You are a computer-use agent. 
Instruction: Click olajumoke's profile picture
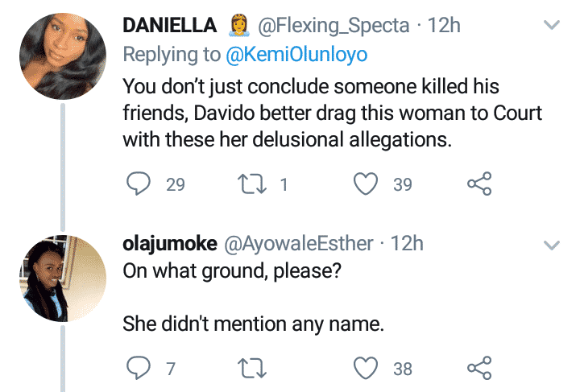(62, 272)
